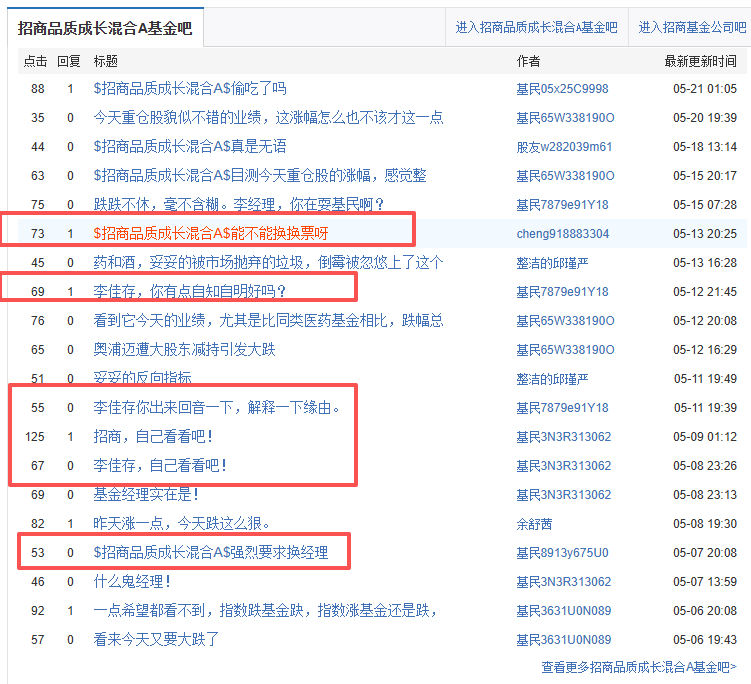Click 查看更多招商品质成长混合A基金吧 link
Viewport: 751px width, 684px height.
pyautogui.click(x=639, y=667)
